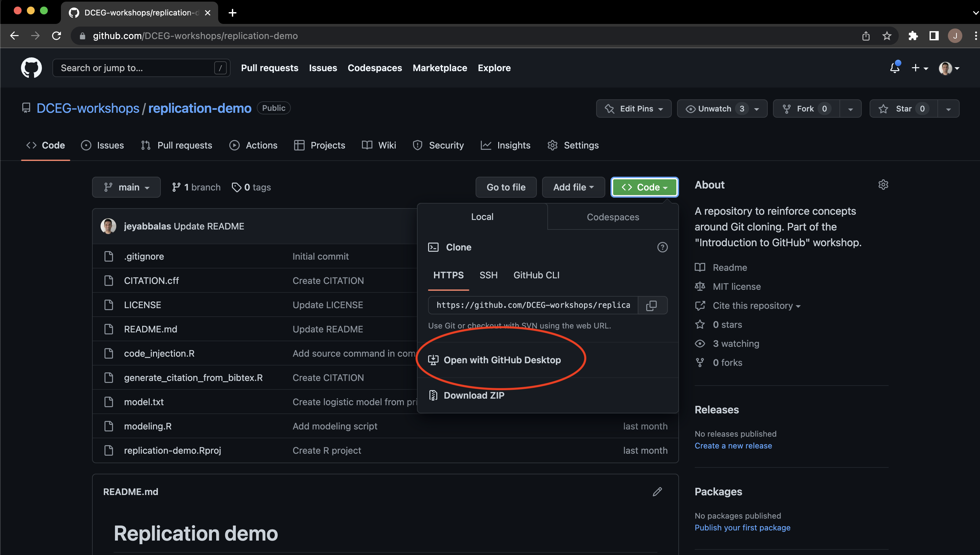Click the GitHub Octocat logo
The image size is (980, 555).
[x=31, y=68]
